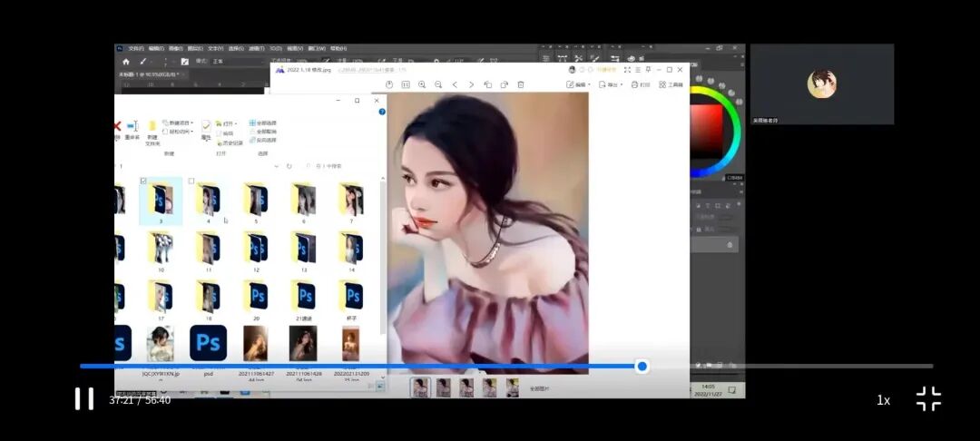The image size is (980, 441).
Task: Click the 重命名 rename button in Explorer ribbon
Action: tap(132, 130)
